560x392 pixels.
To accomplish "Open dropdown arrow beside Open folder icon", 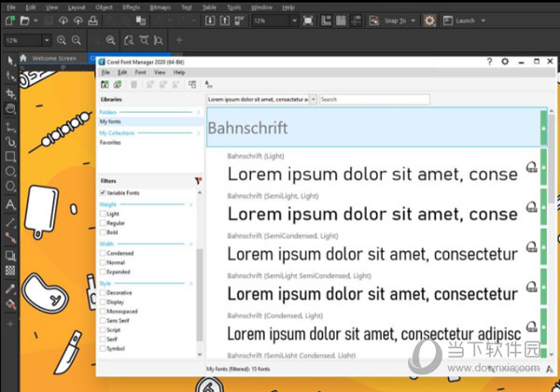I will (35, 21).
